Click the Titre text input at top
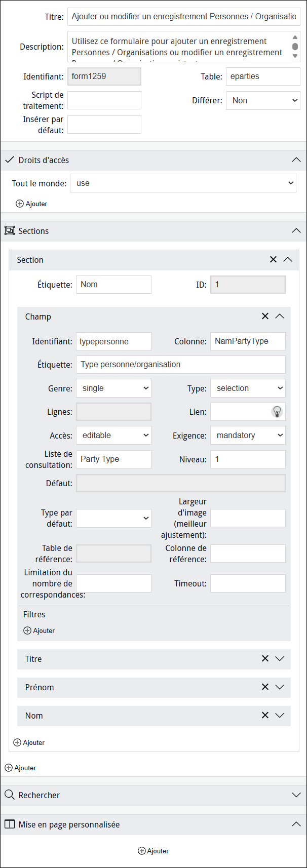Image resolution: width=307 pixels, height=868 pixels. tap(184, 17)
